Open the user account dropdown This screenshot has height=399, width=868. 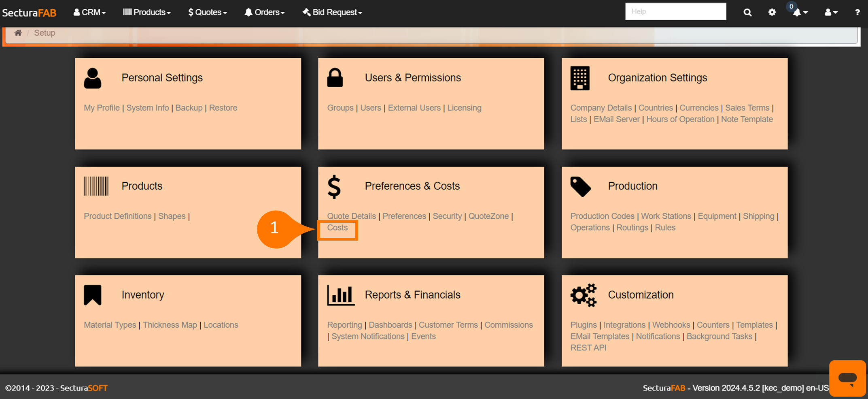[831, 12]
